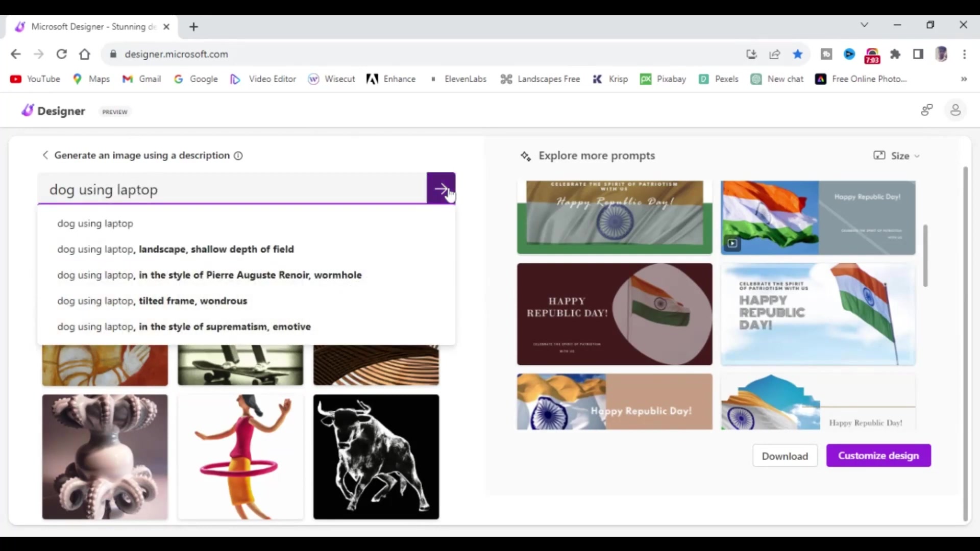Screen dimensions: 980x551
Task: Open the YouTube bookmark
Action: point(35,79)
